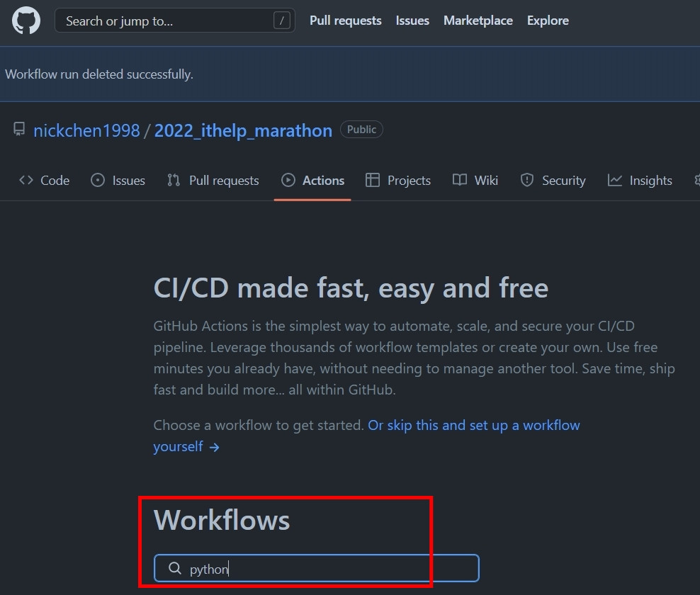Click the Wiki book icon
Screen dimensions: 700x595
click(x=460, y=180)
